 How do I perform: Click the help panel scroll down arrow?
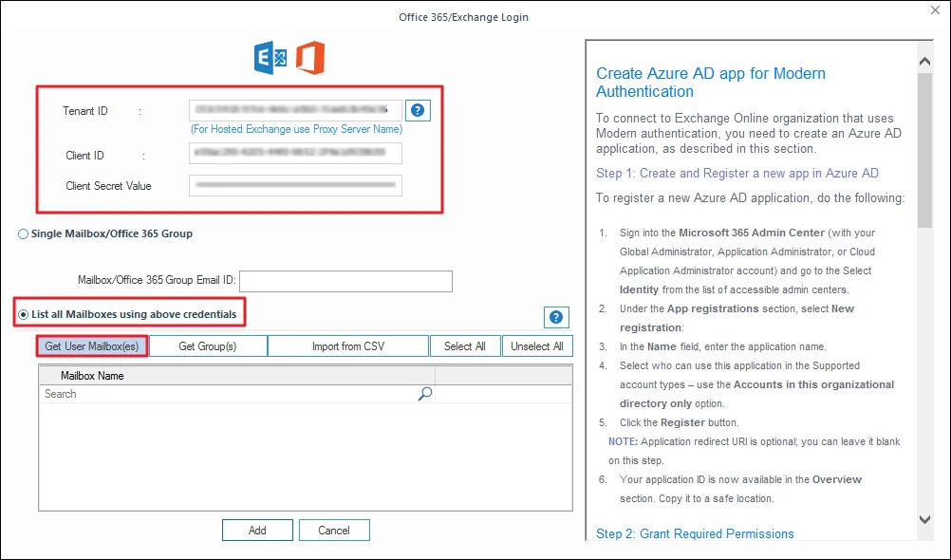(925, 519)
